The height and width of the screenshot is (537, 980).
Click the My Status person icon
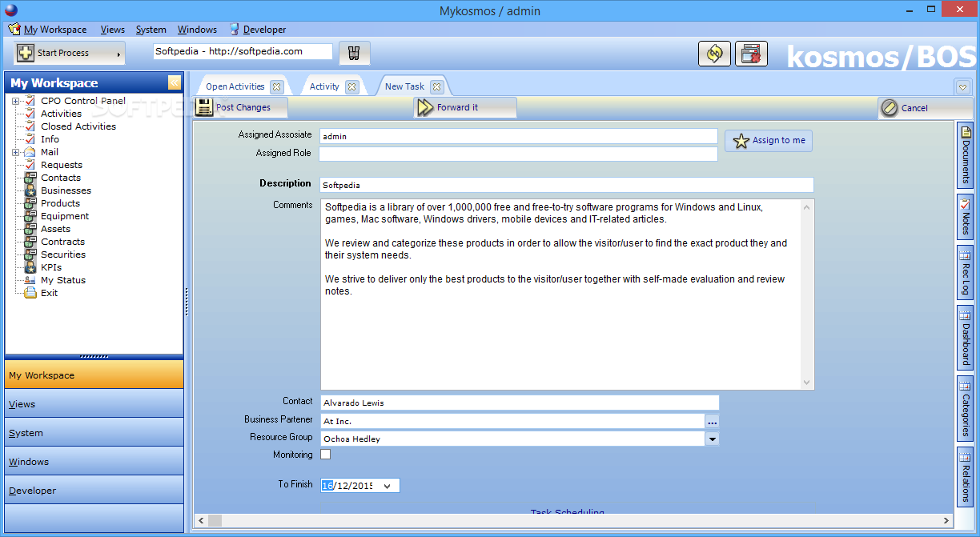pyautogui.click(x=30, y=280)
